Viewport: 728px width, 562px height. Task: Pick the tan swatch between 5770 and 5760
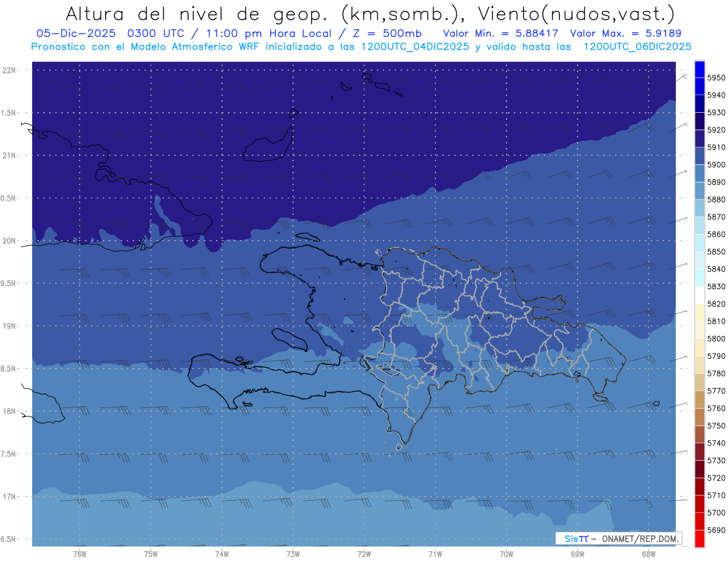(699, 400)
